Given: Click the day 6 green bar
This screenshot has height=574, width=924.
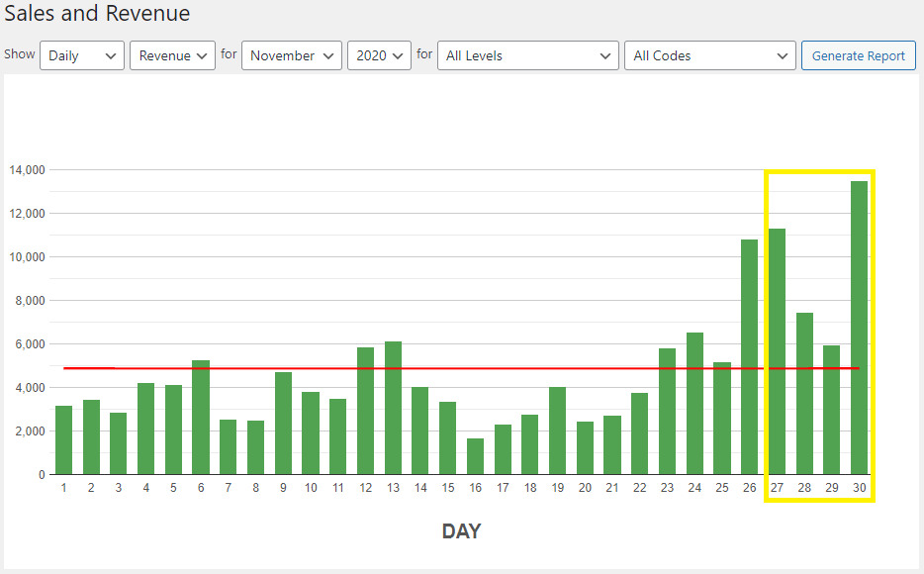Looking at the screenshot, I should point(201,417).
